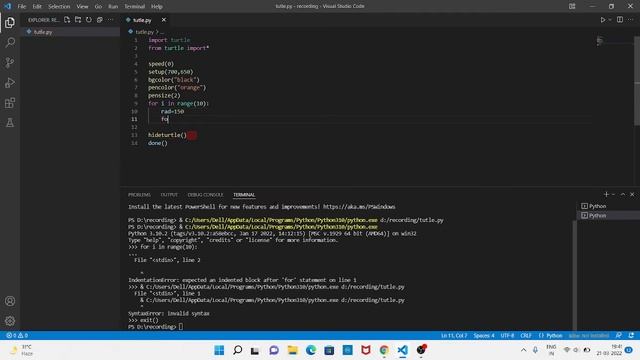
Task: Create a new file in Explorer
Action: click(67, 20)
